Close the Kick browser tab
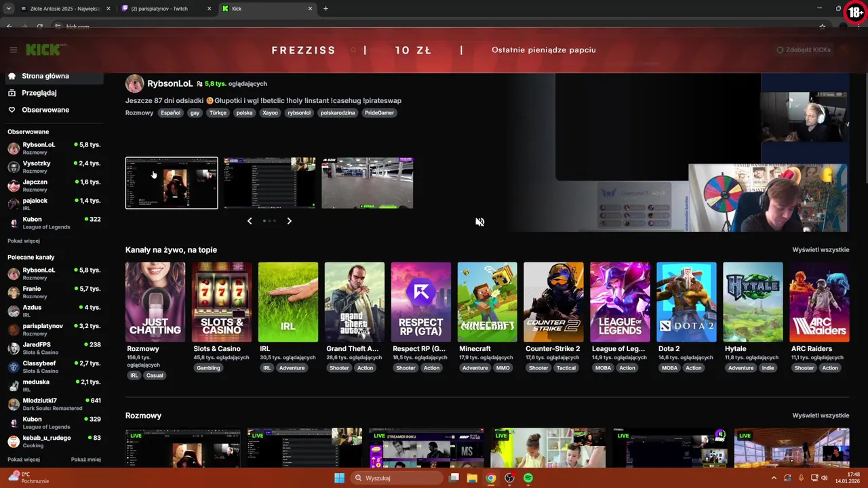Viewport: 868px width, 488px height. [311, 9]
